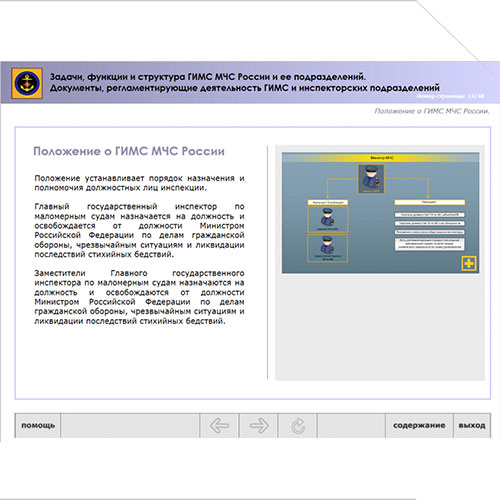Image resolution: width=500 pixels, height=500 pixels.
Task: Enlarge the diagram with the yellow plus icon
Action: pyautogui.click(x=469, y=263)
